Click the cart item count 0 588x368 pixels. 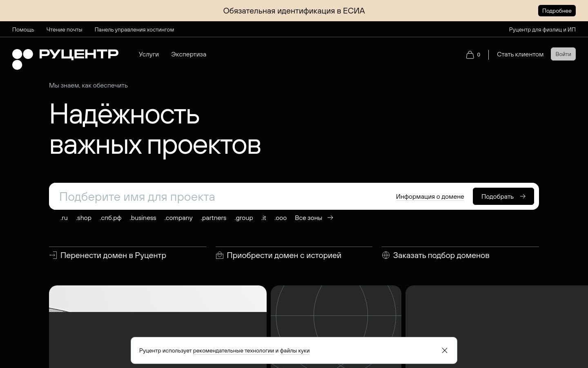[479, 54]
